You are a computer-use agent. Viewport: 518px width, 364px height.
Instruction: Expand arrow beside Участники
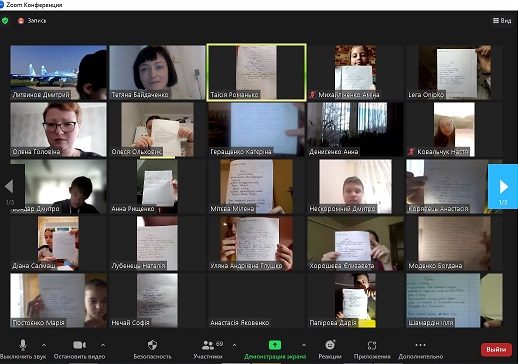tap(234, 345)
